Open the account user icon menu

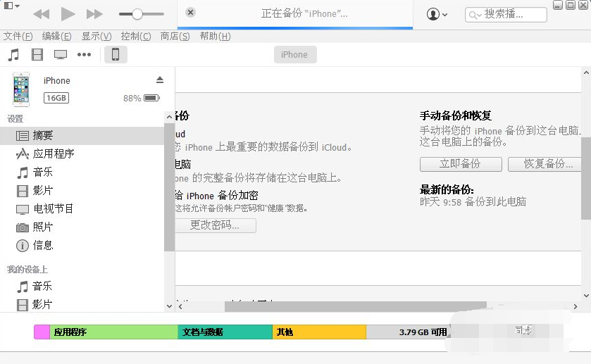[x=437, y=14]
